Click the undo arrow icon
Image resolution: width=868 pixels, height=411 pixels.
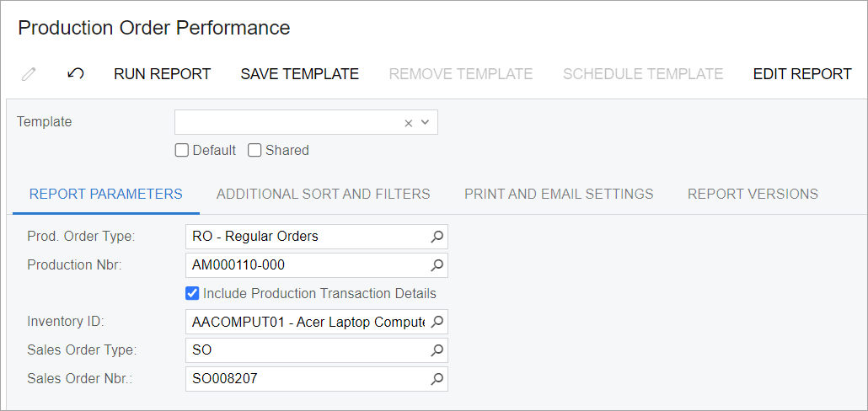76,74
